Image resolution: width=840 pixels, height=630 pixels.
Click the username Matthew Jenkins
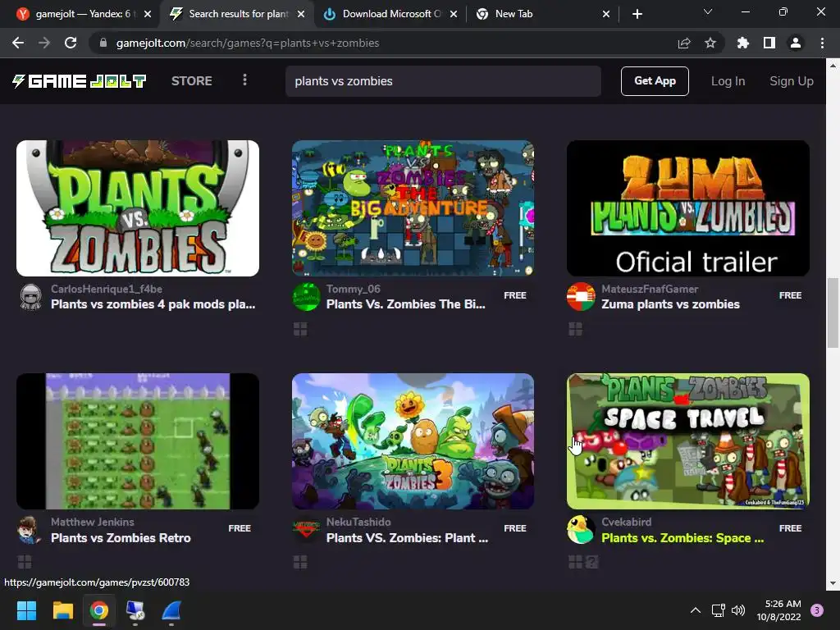92,522
